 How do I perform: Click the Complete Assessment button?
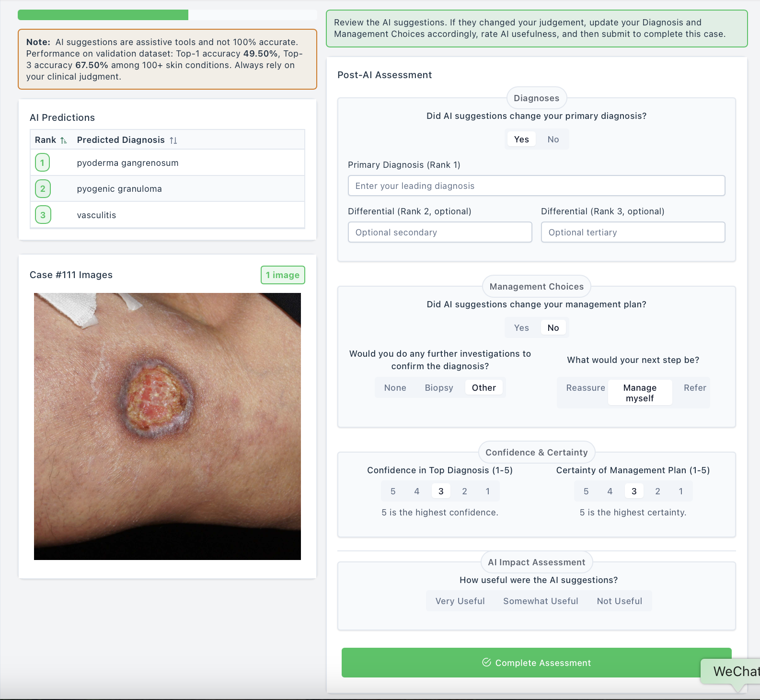point(536,663)
